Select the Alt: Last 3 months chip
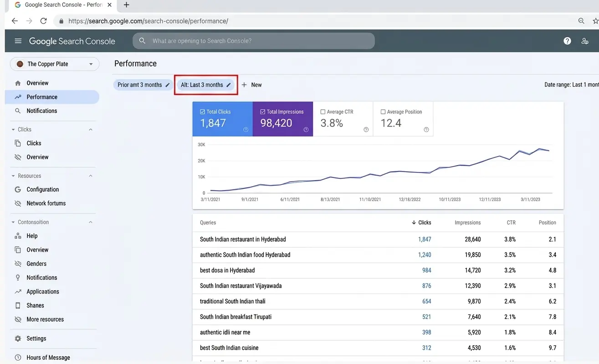 pyautogui.click(x=205, y=85)
